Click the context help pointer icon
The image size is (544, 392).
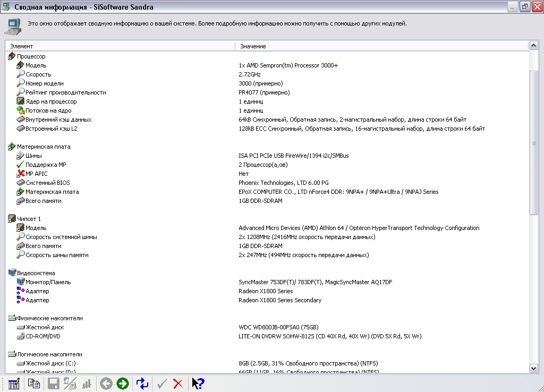[198, 384]
